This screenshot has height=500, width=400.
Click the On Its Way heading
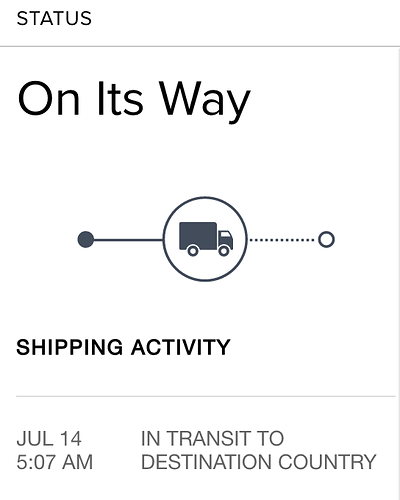click(134, 99)
